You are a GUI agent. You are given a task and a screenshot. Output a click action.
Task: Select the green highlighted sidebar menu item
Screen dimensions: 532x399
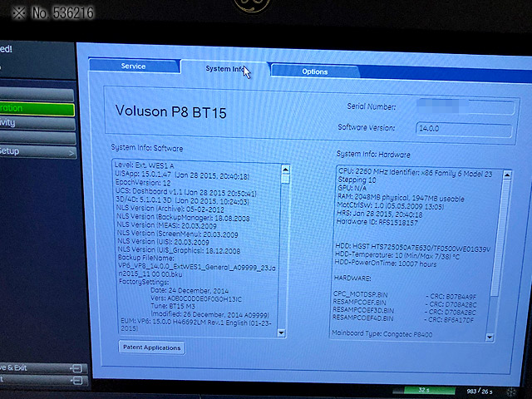pyautogui.click(x=37, y=109)
